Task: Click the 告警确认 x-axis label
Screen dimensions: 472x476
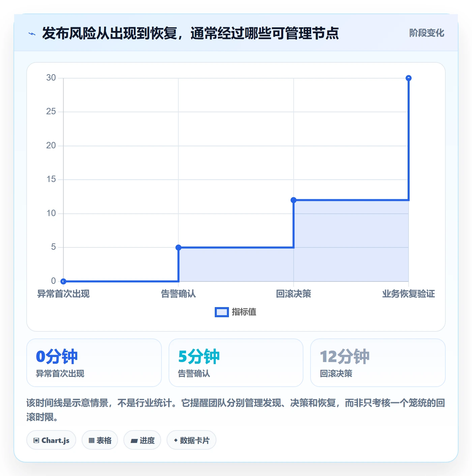Action: tap(179, 294)
